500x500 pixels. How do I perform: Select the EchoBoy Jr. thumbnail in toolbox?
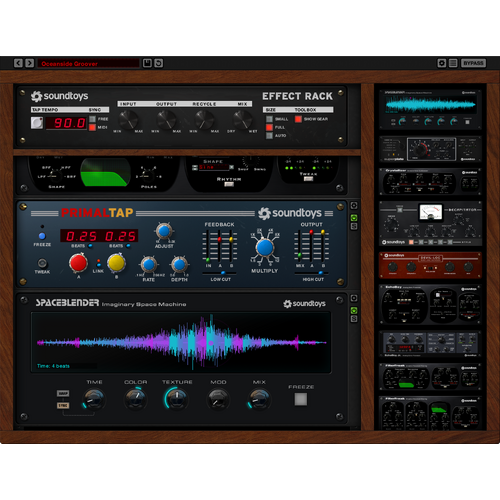[430, 343]
